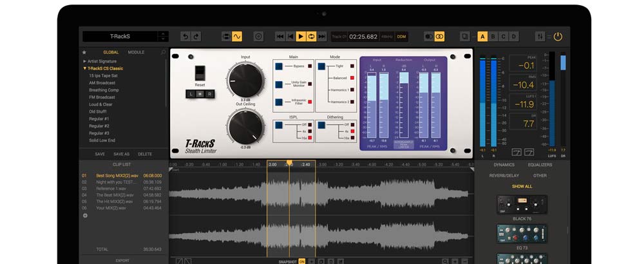Click the up/down arrows of the T-RackS preset selector

click(x=163, y=36)
